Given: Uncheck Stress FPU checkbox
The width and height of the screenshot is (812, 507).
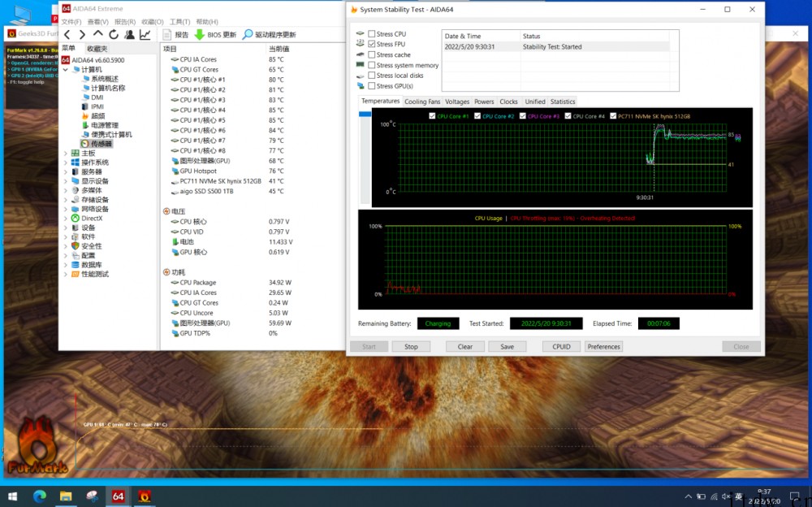Looking at the screenshot, I should pos(371,44).
